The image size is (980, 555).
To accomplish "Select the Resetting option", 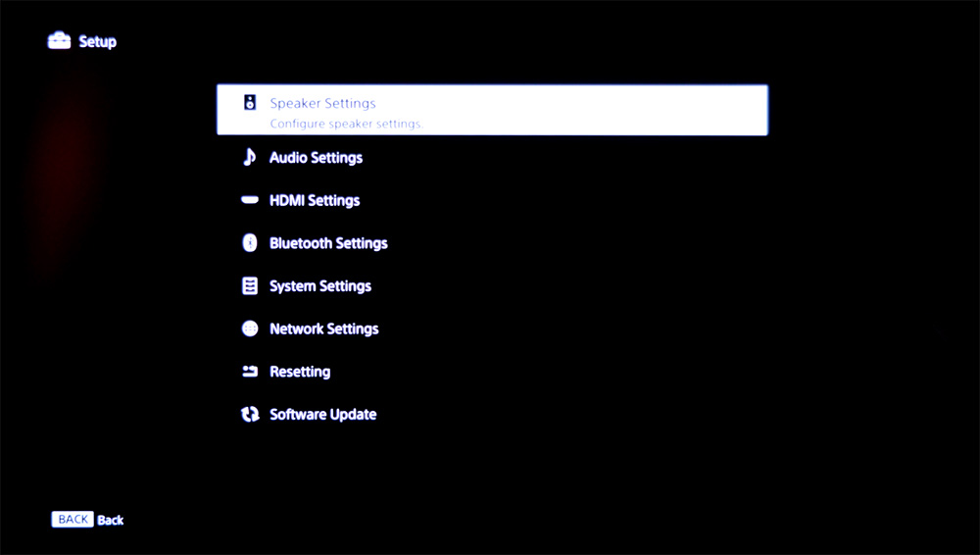I will (x=300, y=372).
